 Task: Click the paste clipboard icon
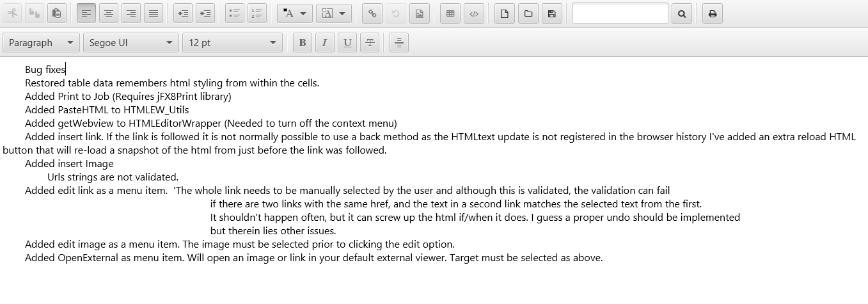[57, 13]
